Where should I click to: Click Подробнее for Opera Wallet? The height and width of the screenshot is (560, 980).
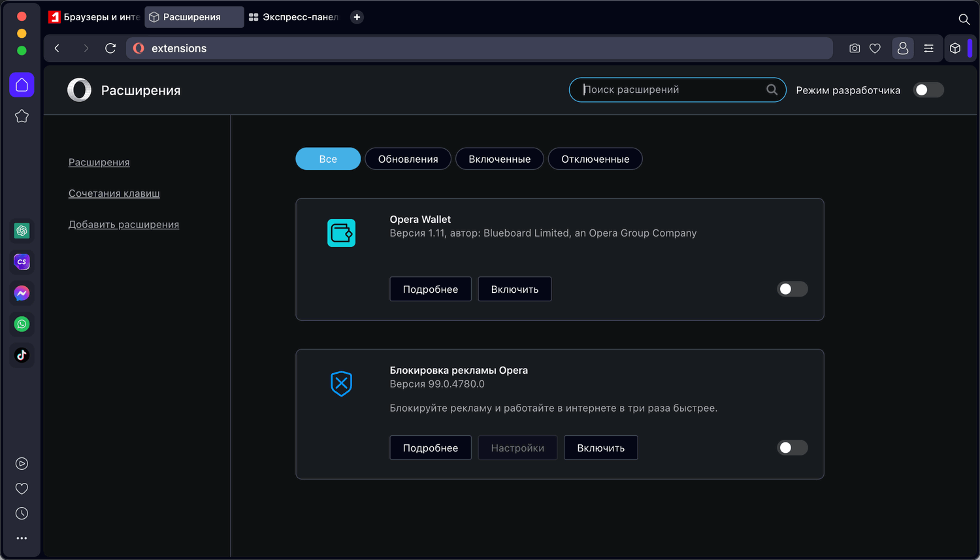click(431, 289)
